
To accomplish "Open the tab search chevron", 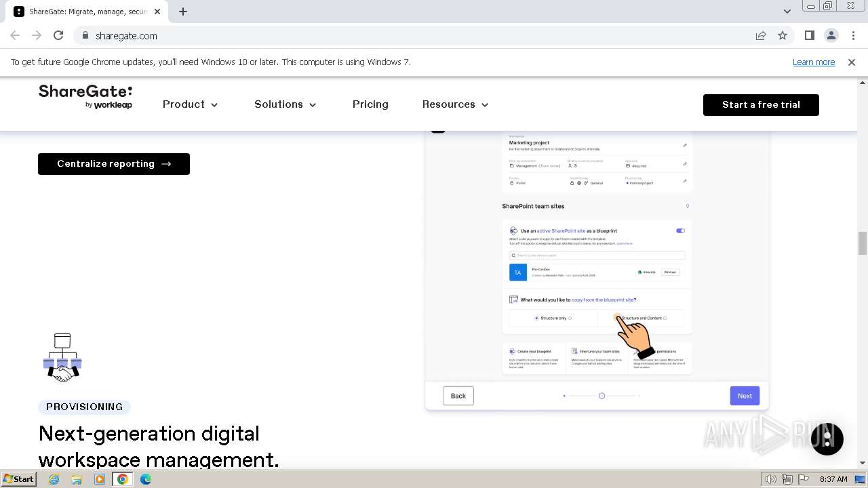I will tap(787, 12).
